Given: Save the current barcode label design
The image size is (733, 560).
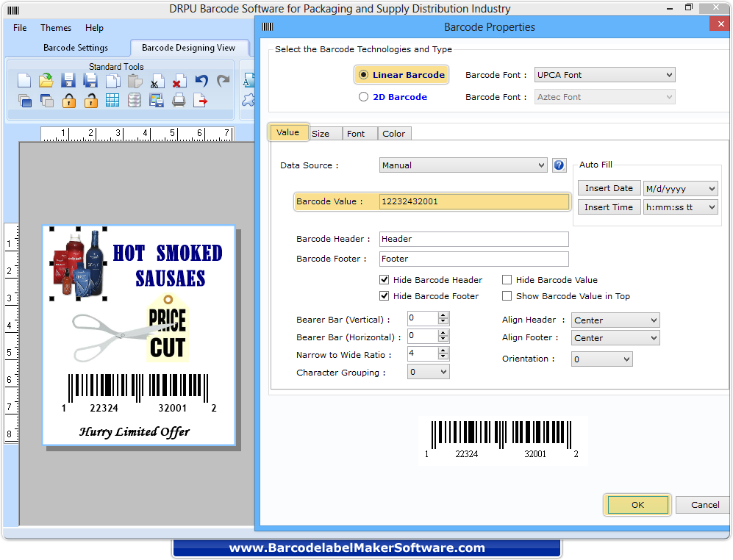Looking at the screenshot, I should point(68,79).
